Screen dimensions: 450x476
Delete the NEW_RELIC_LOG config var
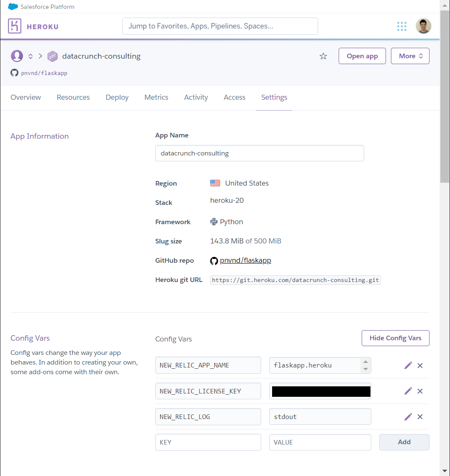point(420,417)
